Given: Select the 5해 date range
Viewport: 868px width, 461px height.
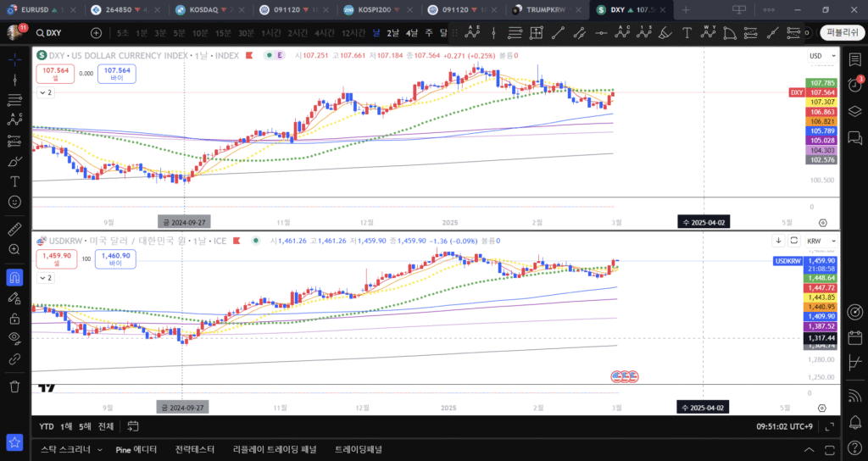Looking at the screenshot, I should (x=85, y=426).
